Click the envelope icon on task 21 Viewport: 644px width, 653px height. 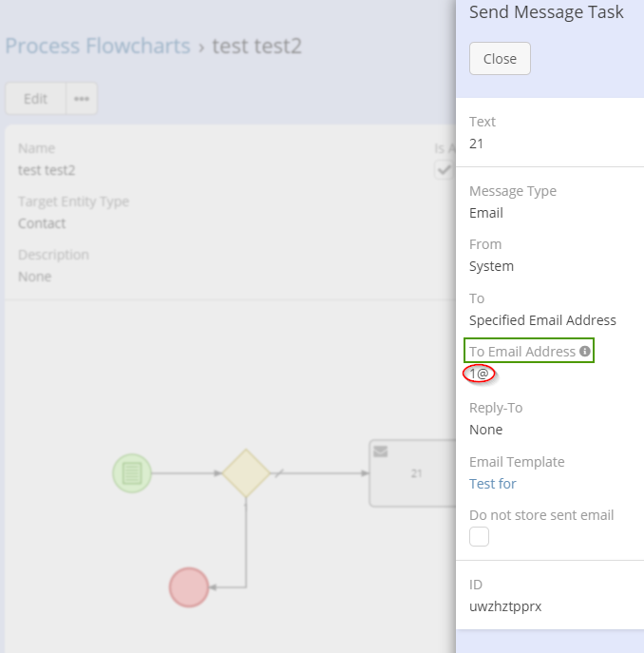tap(380, 451)
